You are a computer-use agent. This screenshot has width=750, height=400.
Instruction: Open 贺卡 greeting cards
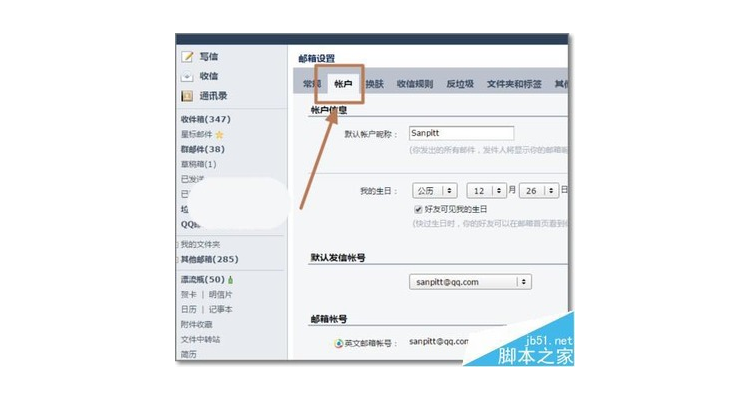click(188, 295)
